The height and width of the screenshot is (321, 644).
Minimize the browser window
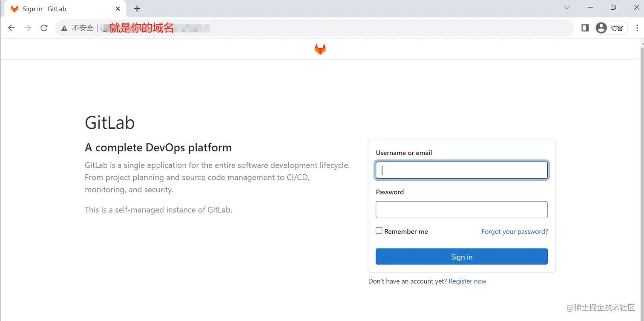(x=590, y=7)
